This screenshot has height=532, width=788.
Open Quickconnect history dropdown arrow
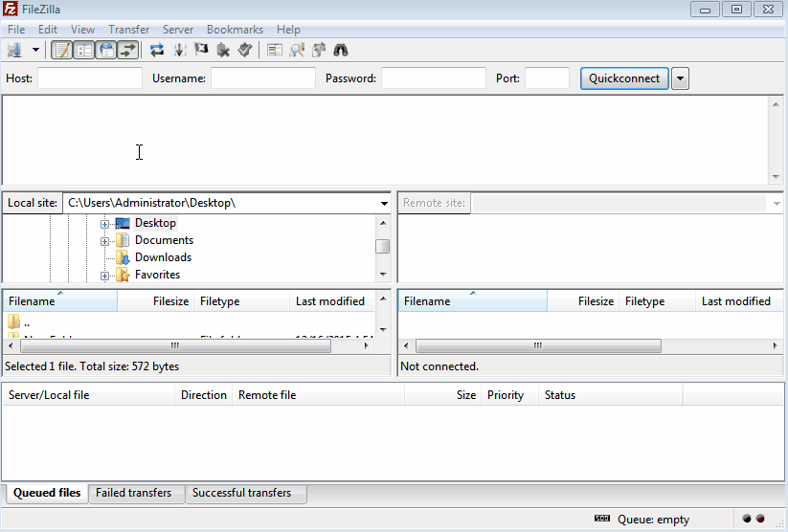click(x=680, y=78)
